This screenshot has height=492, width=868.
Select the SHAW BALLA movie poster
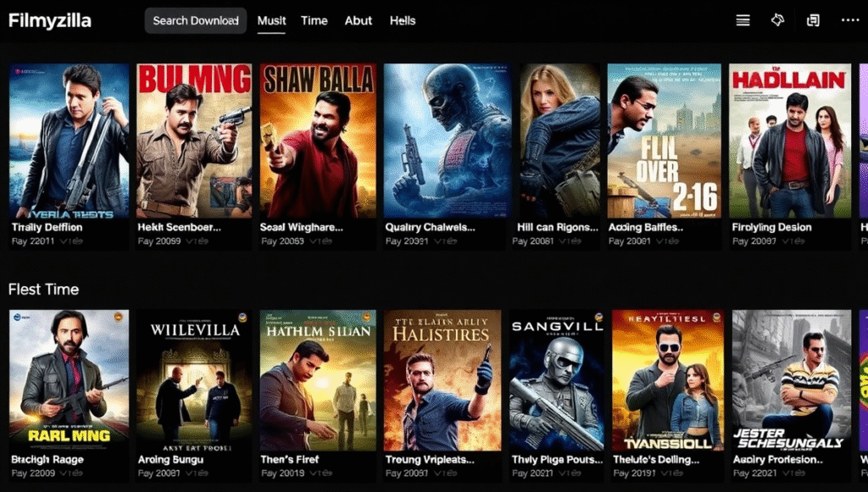coord(318,141)
